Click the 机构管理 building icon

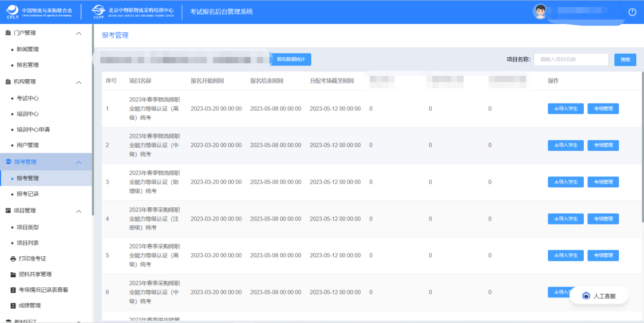pyautogui.click(x=8, y=82)
